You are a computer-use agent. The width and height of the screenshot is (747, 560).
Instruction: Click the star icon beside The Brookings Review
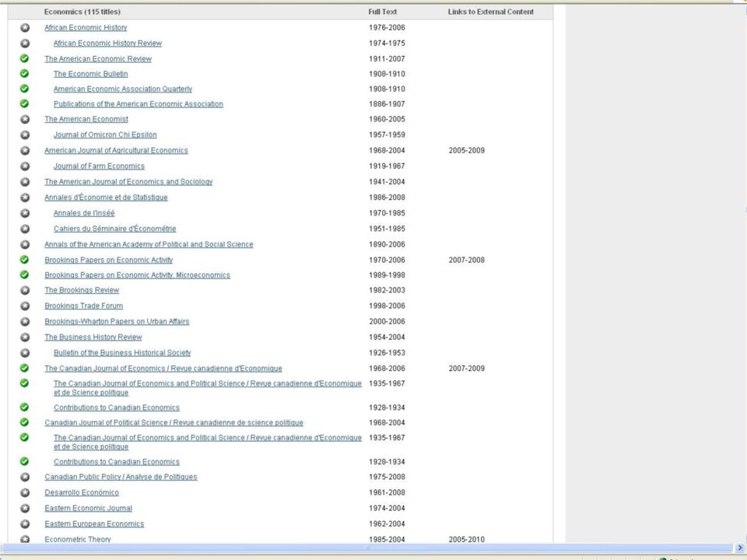click(25, 290)
